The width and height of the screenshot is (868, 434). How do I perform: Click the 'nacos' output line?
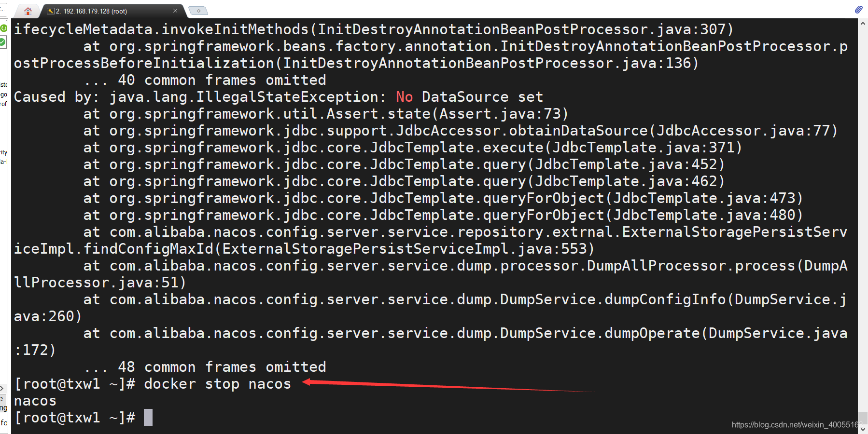coord(35,401)
